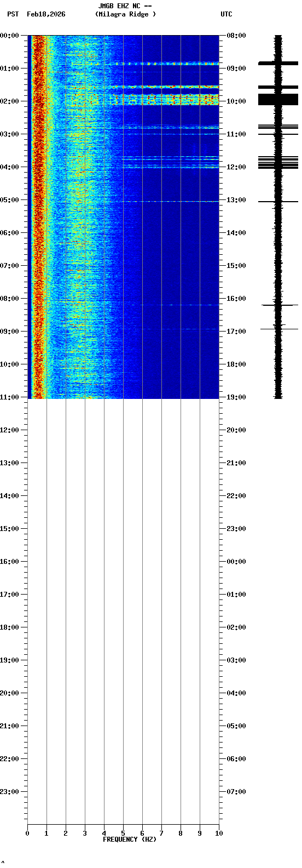Click the Feb18,2026 date label

tap(46, 14)
